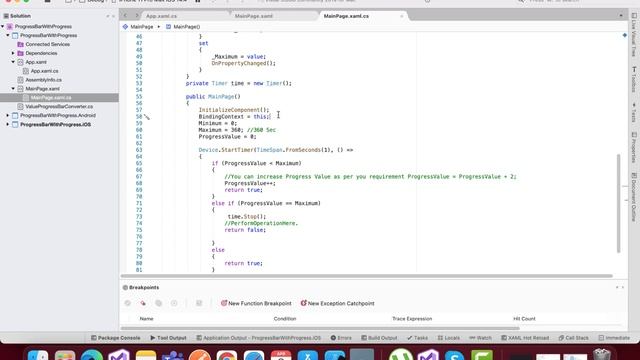Open the Live Visual Tree side panel

(x=634, y=35)
